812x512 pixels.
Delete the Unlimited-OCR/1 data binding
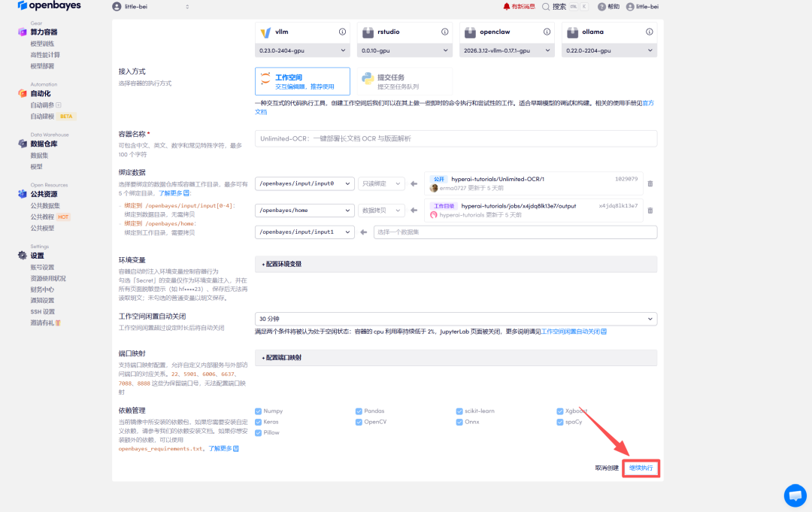click(650, 183)
